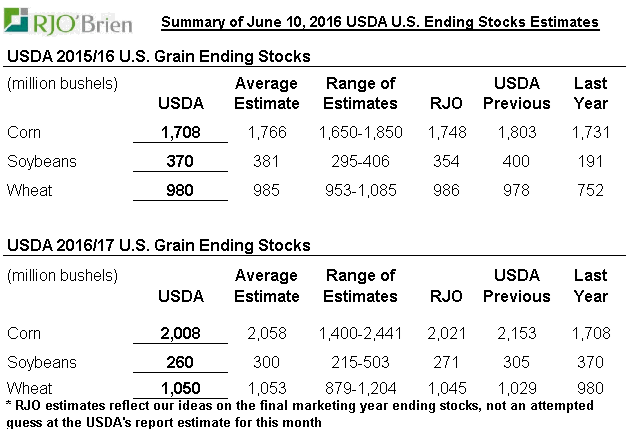Select the 2016/17 Wheat USDA value 1,050
The image size is (630, 430).
coord(181,387)
